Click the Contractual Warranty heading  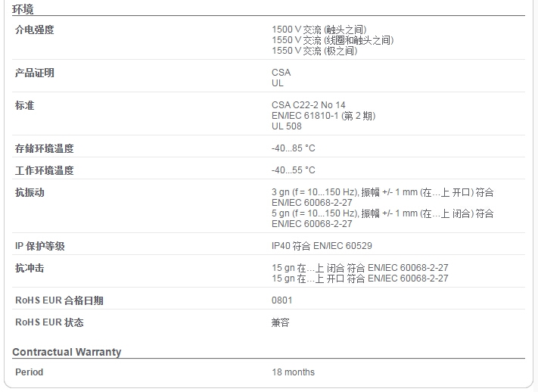(x=67, y=352)
